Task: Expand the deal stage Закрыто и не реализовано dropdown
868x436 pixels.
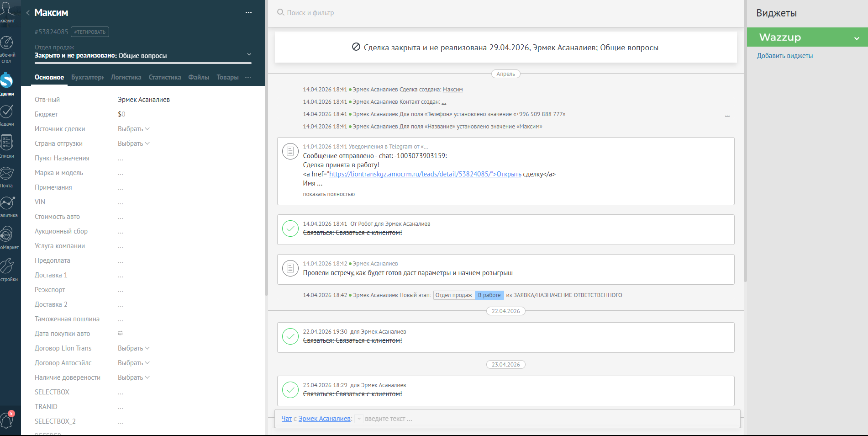Action: 249,54
